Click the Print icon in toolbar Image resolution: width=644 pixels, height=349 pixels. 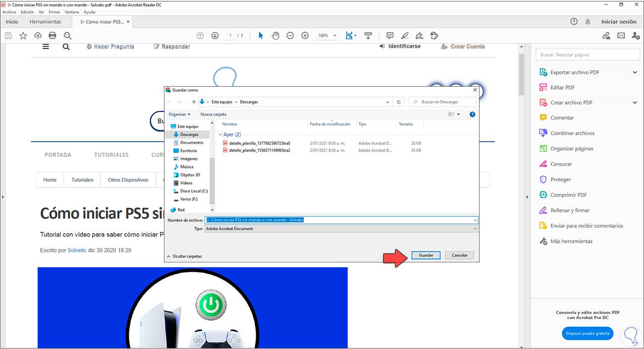point(53,36)
